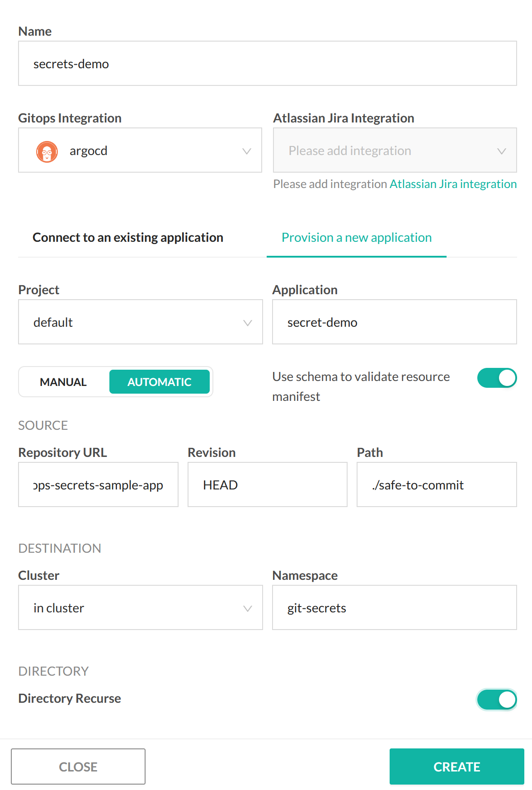The image size is (532, 790).
Task: Click the Directory Recurse label
Action: 70,699
